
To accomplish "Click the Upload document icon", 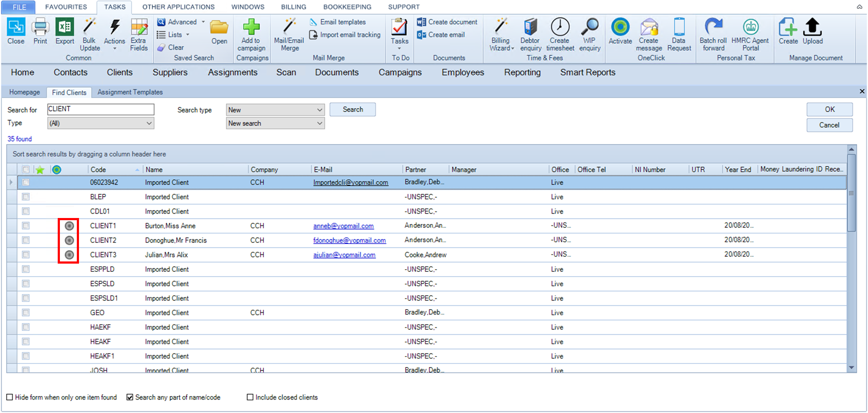I will [812, 27].
